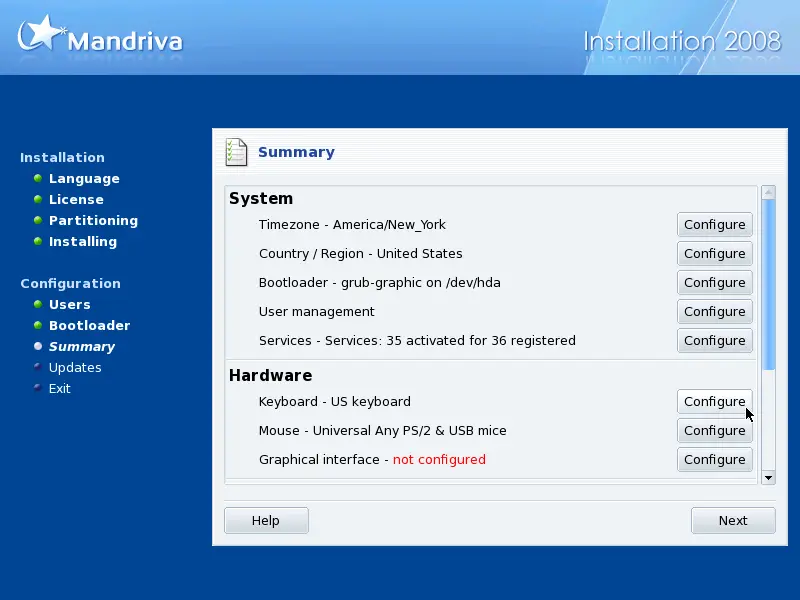This screenshot has width=800, height=600.
Task: Click the blue scrollbar thumb
Action: [x=768, y=284]
